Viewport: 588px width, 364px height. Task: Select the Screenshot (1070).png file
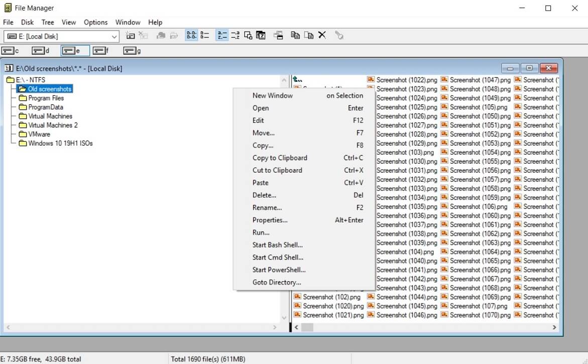(480, 315)
